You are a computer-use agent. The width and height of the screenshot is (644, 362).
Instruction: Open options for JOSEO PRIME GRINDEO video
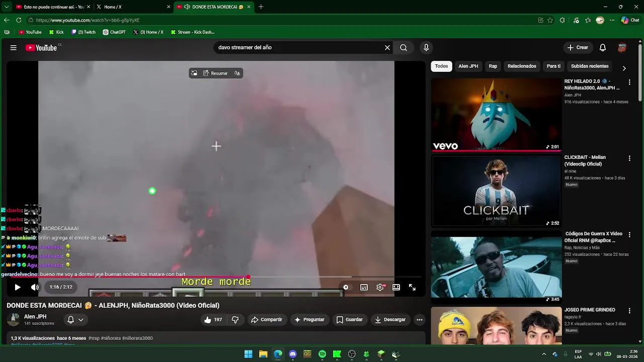tap(629, 311)
